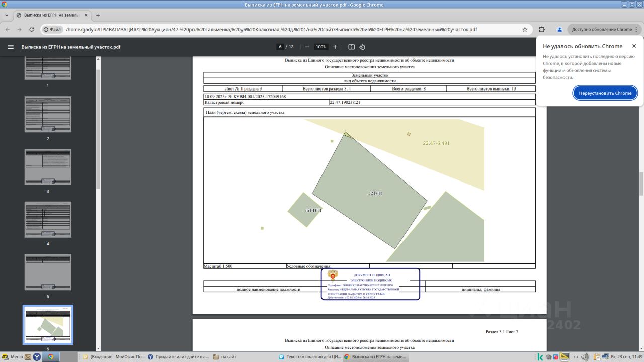Click zone label 22:47-6.491
The height and width of the screenshot is (362, 644).
[436, 143]
